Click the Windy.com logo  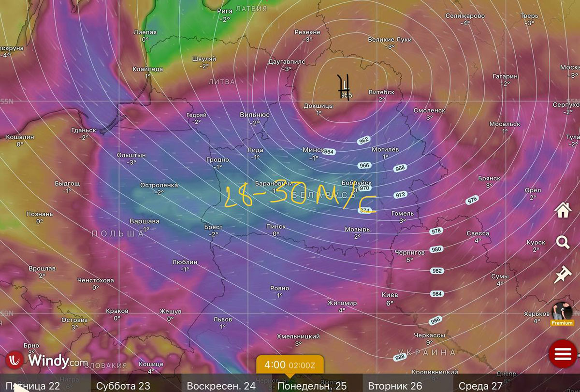coord(47,360)
